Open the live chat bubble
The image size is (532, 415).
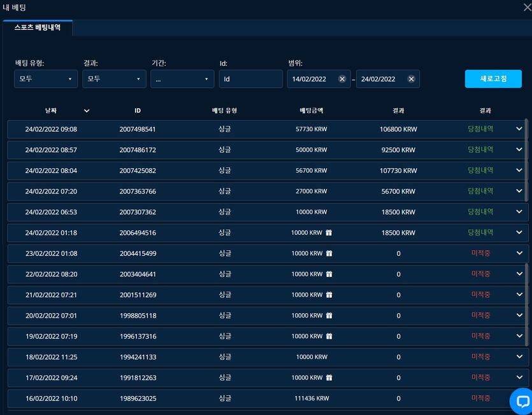[522, 402]
